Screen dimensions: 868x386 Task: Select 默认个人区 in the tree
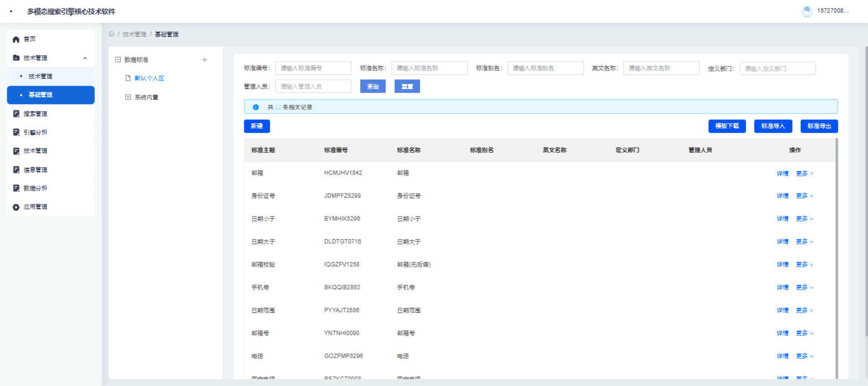click(x=149, y=78)
